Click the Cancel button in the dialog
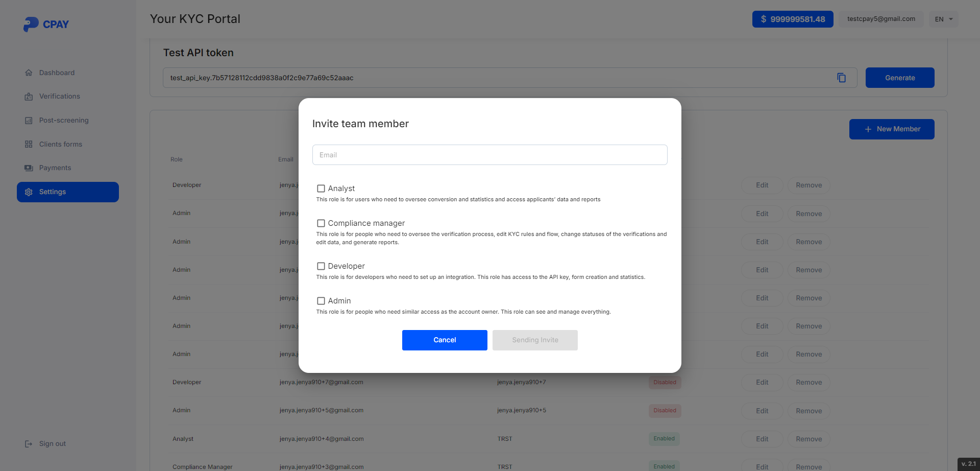Screen dimensions: 980x471 (x=444, y=340)
